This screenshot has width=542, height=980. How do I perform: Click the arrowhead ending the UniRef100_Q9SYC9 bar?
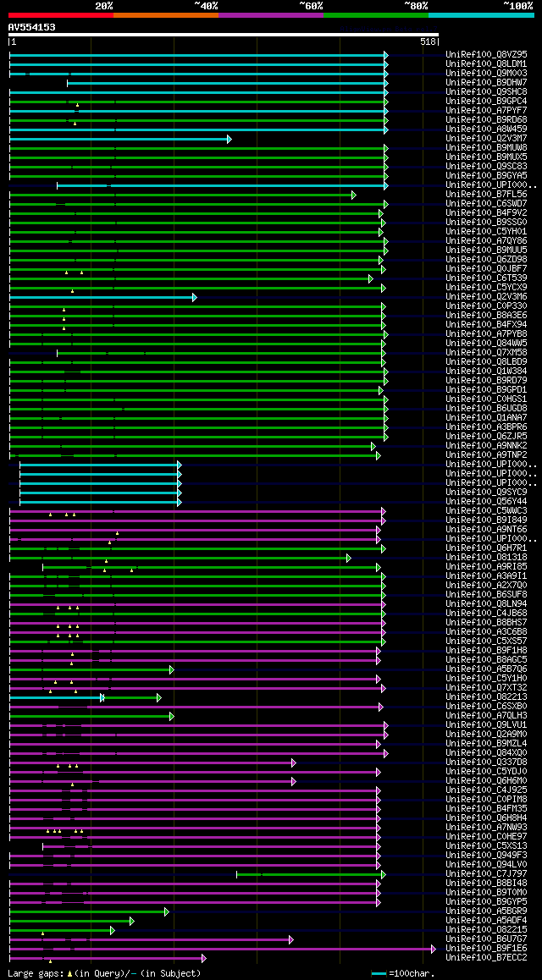(180, 493)
